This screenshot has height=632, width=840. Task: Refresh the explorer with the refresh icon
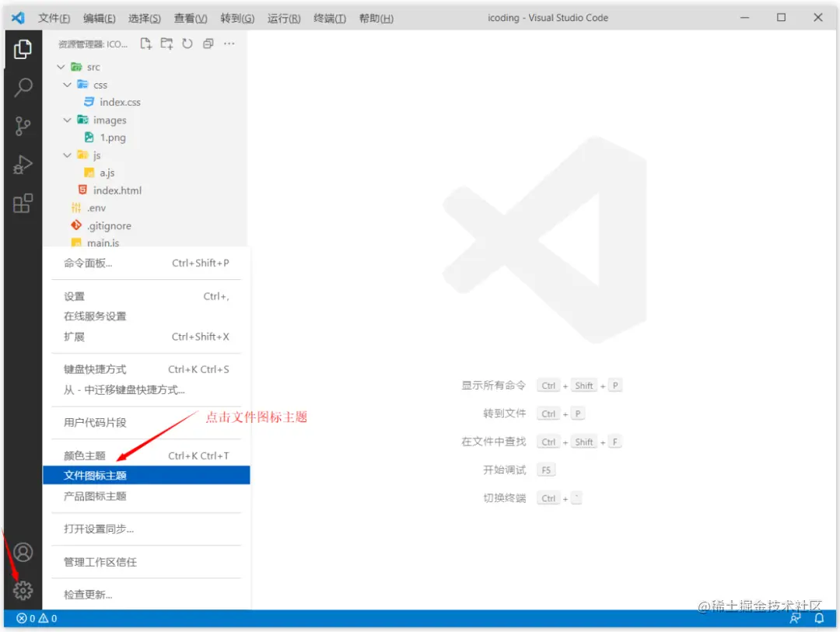pyautogui.click(x=187, y=44)
